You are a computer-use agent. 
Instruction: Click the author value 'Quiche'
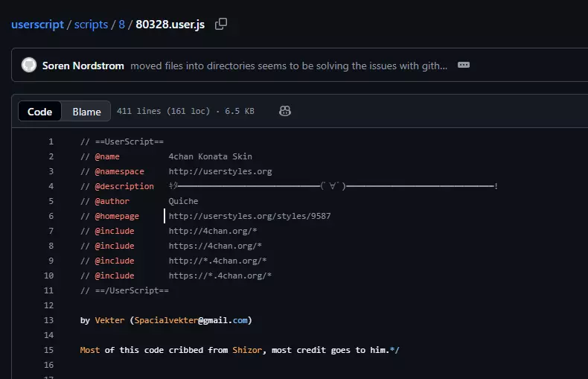point(183,201)
